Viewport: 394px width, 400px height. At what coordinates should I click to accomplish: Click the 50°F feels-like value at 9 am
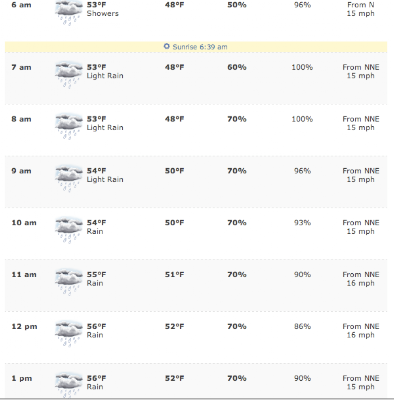174,171
